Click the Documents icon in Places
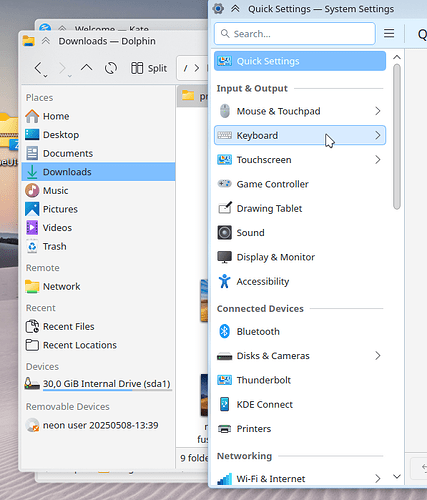Viewport: 427px width, 500px height. (32, 153)
